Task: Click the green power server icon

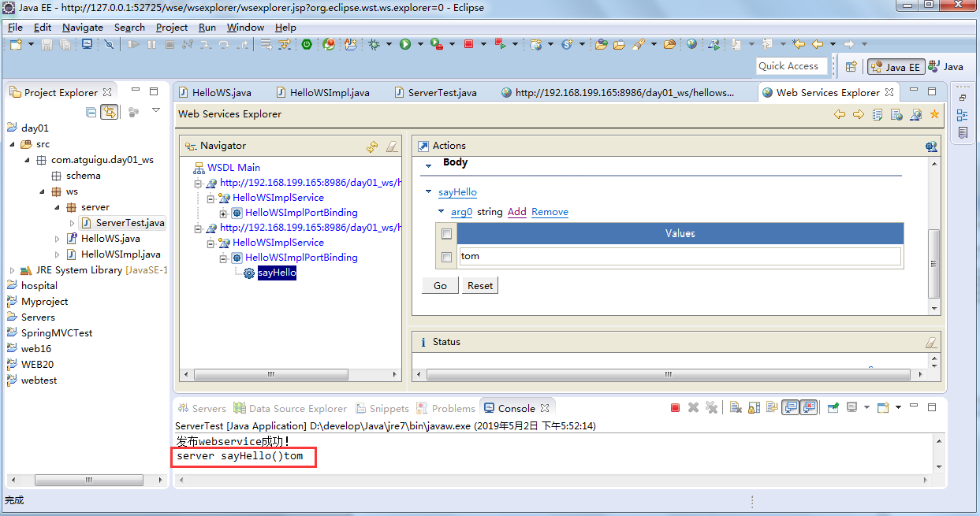Action: [307, 44]
